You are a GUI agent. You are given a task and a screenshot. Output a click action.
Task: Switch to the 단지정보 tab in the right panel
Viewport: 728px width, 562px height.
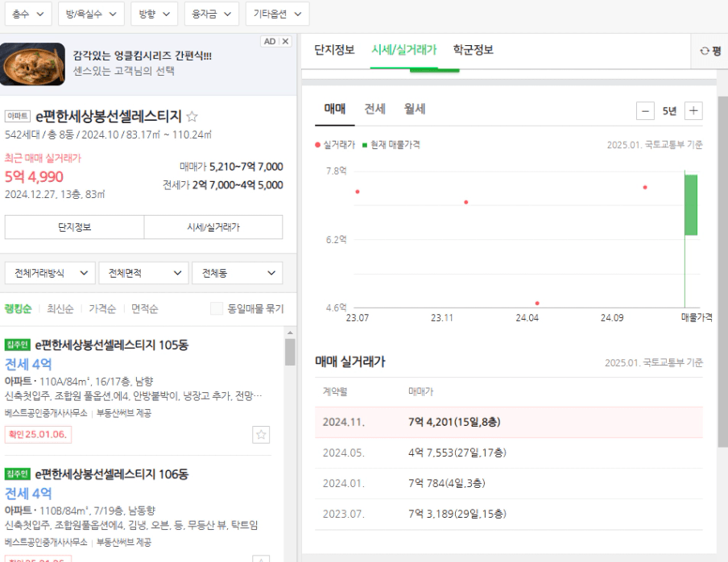pos(334,50)
